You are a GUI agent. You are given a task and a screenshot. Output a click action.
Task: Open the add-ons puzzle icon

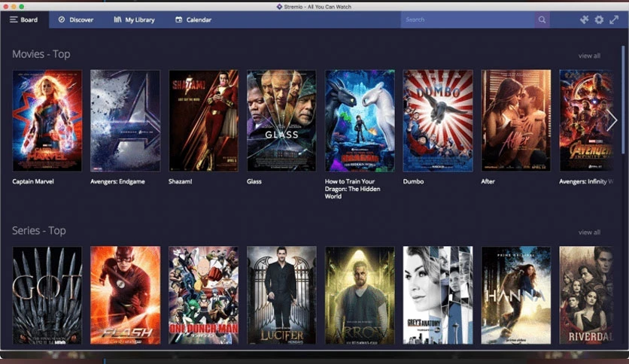pyautogui.click(x=584, y=20)
